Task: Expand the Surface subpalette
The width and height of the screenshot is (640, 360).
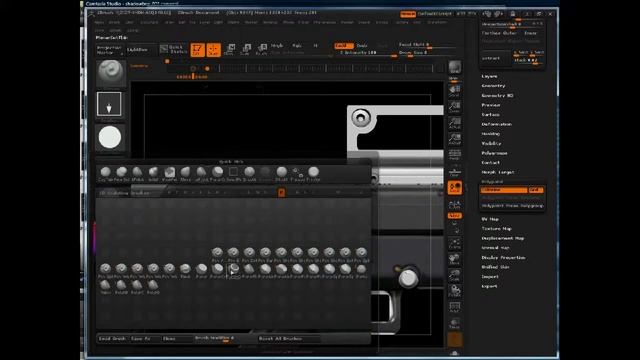Action: [491, 115]
